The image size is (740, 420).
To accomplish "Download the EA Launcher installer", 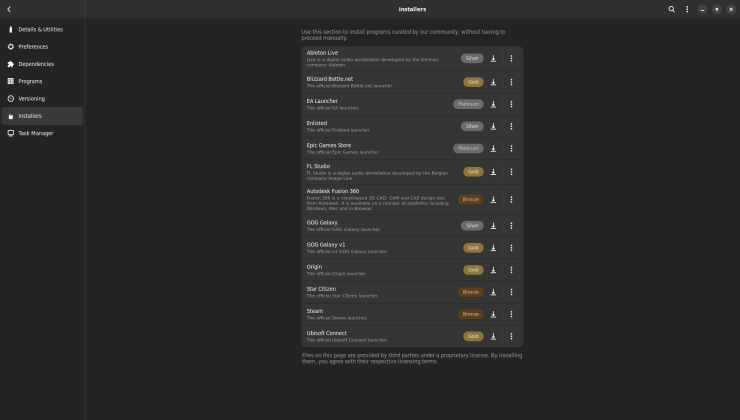I will click(493, 104).
